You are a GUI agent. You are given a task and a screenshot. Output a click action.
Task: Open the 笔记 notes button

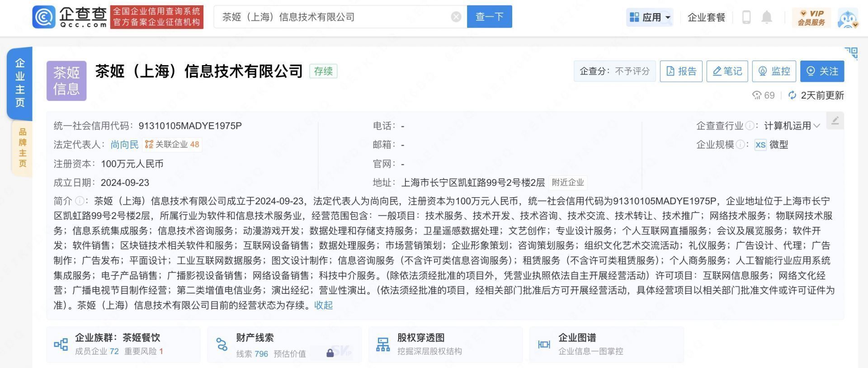pyautogui.click(x=727, y=71)
